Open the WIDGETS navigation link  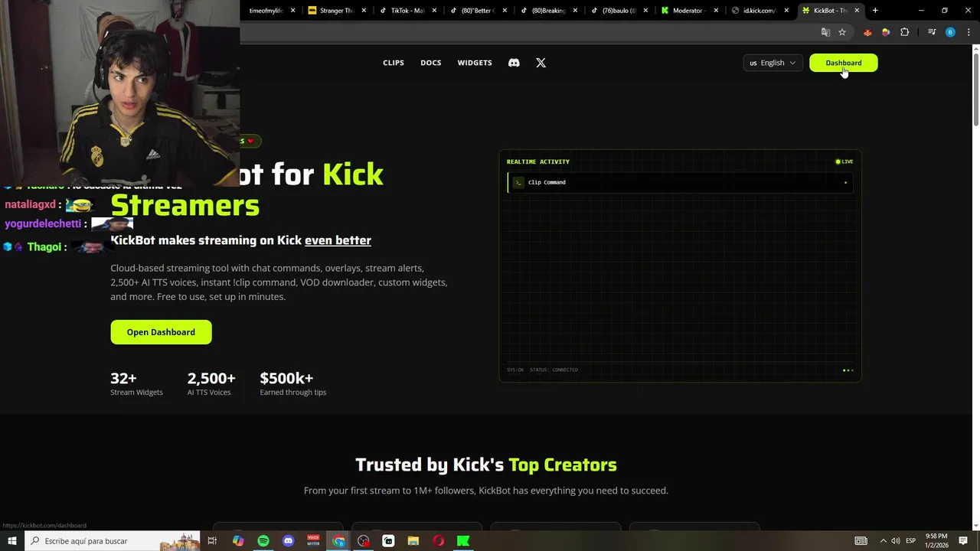click(475, 63)
